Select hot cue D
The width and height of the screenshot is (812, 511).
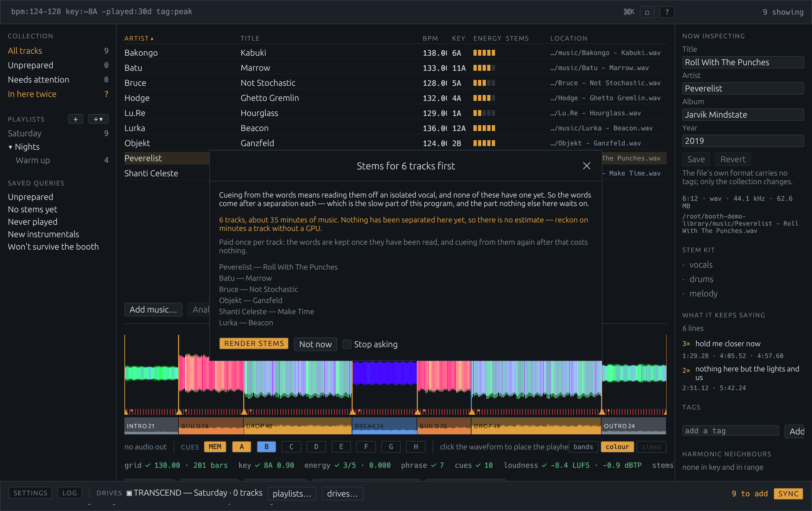tap(316, 446)
